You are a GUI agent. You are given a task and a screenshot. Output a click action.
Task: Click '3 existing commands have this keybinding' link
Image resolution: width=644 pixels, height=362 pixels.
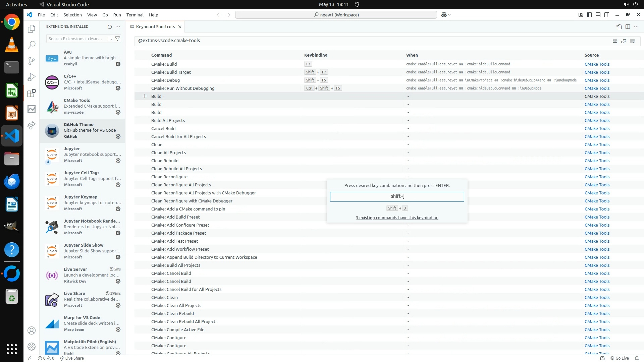click(397, 218)
